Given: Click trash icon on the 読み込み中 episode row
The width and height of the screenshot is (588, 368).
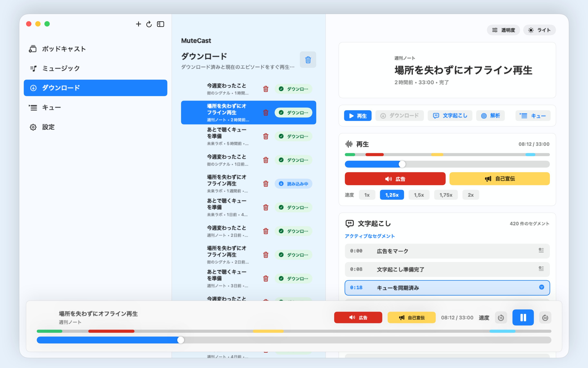Looking at the screenshot, I should click(266, 184).
